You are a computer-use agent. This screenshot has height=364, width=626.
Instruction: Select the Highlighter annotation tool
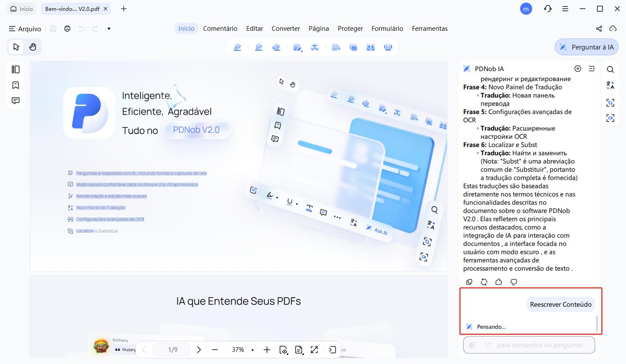[x=238, y=47]
